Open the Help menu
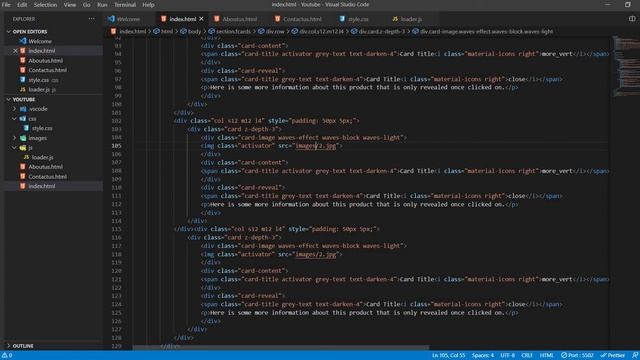Image resolution: width=640 pixels, height=360 pixels. click(148, 5)
